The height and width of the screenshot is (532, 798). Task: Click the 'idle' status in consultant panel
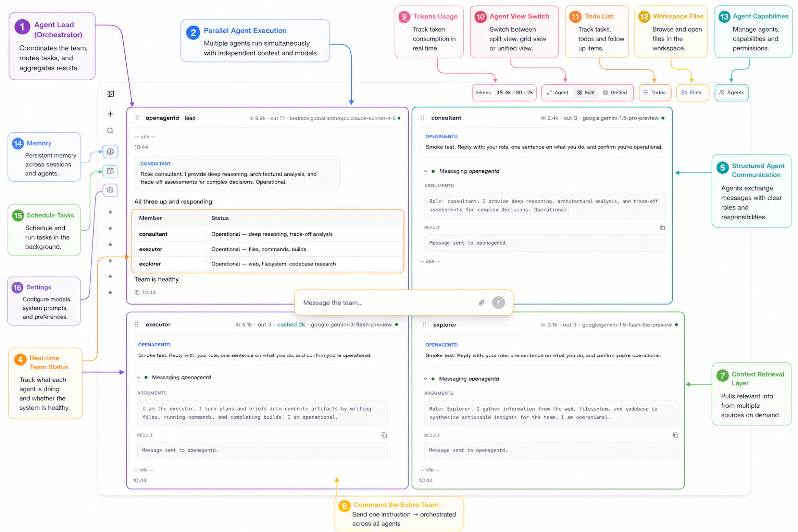[430, 262]
